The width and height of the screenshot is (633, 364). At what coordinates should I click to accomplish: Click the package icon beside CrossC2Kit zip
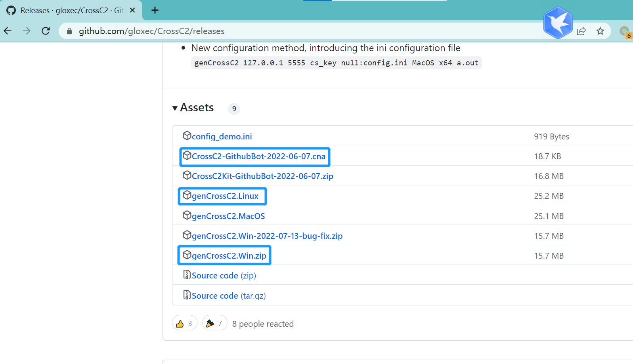187,175
